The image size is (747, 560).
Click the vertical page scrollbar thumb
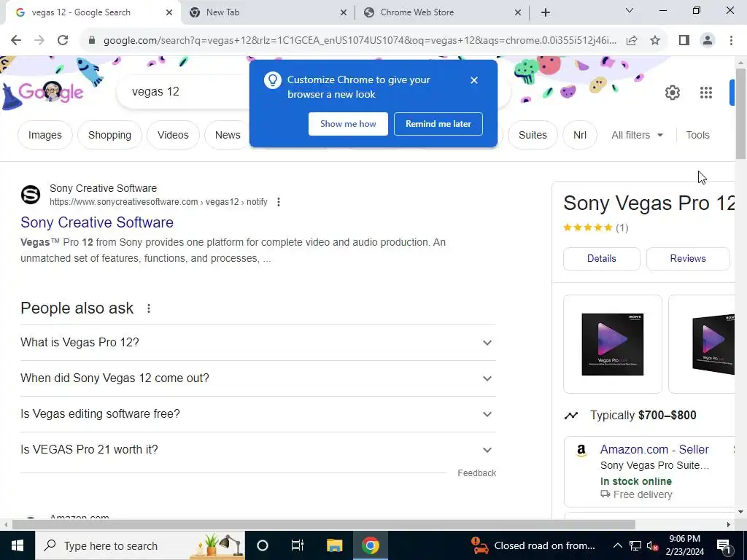click(740, 113)
